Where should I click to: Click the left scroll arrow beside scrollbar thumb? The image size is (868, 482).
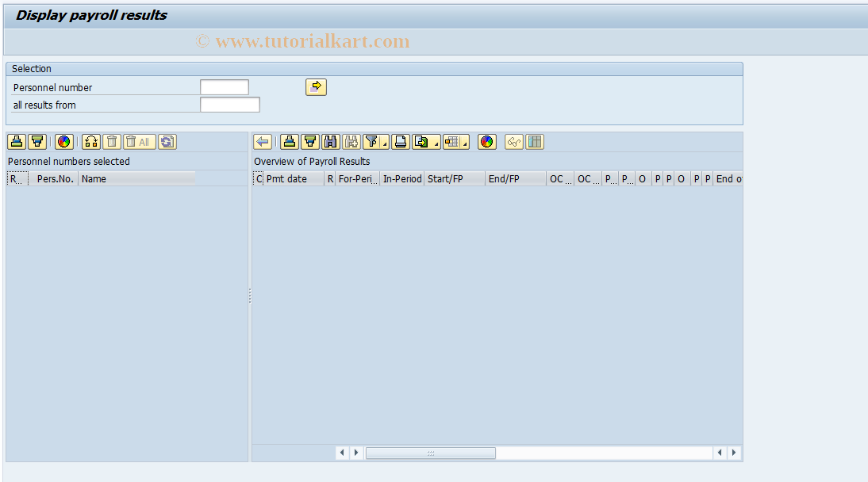point(342,453)
